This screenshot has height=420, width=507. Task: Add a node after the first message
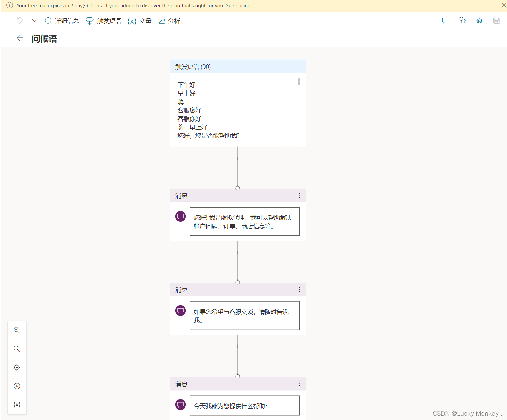238,252
